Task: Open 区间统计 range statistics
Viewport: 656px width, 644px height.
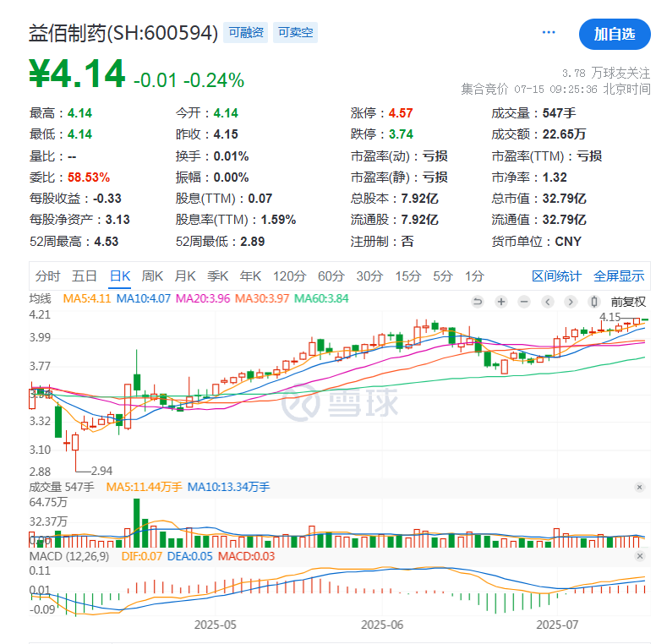Action: [556, 276]
